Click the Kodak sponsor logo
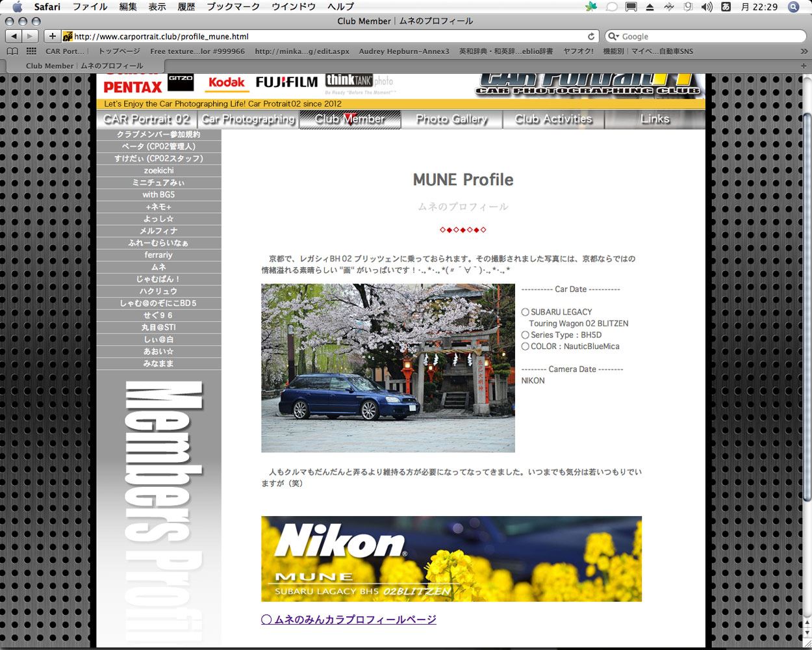 pos(226,83)
